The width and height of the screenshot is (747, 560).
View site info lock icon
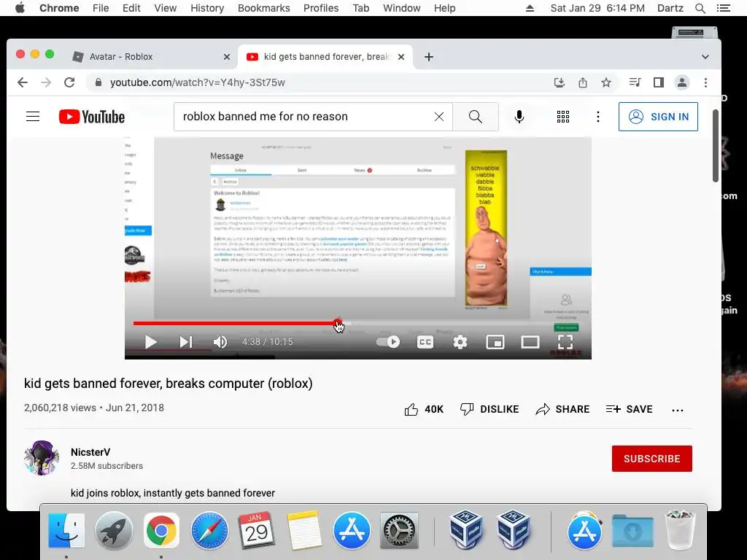98,82
